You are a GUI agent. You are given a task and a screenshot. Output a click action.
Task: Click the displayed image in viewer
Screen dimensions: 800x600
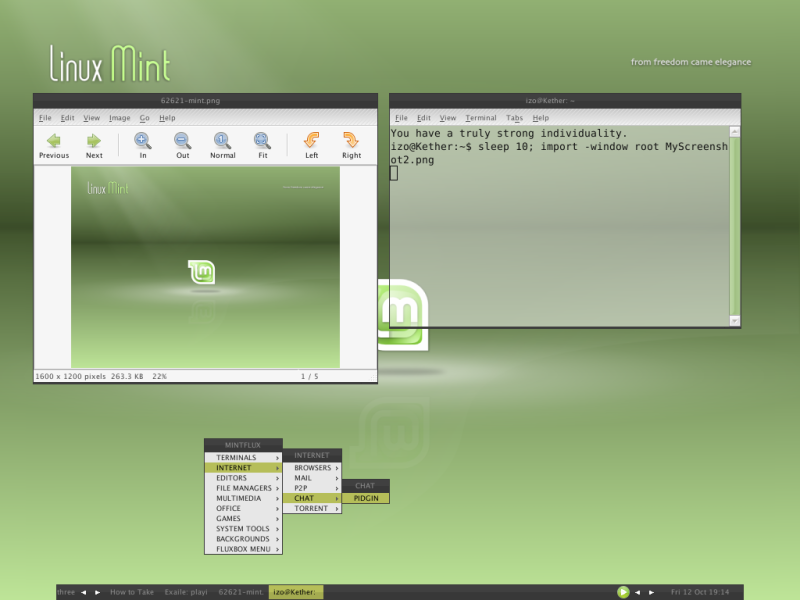205,267
